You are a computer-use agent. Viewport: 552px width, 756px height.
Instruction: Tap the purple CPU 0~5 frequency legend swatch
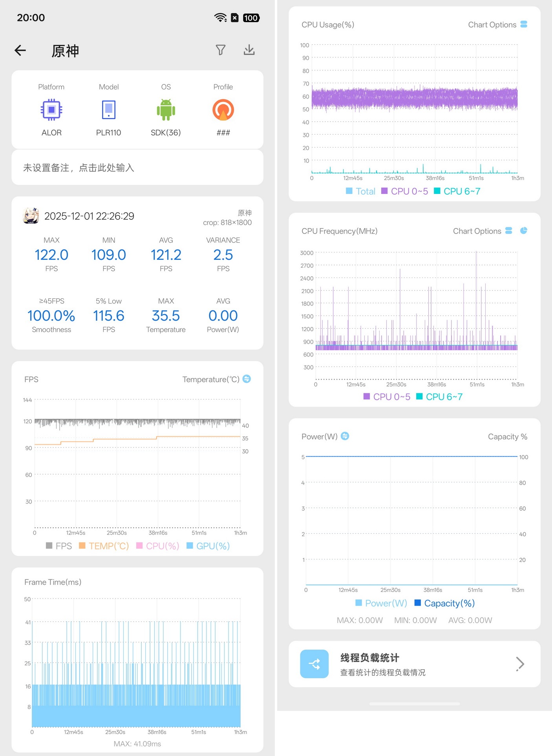(367, 396)
